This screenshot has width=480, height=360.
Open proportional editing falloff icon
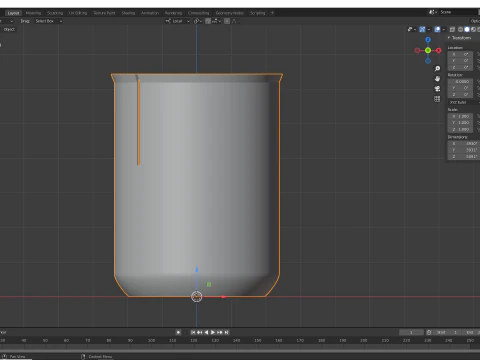[x=234, y=21]
